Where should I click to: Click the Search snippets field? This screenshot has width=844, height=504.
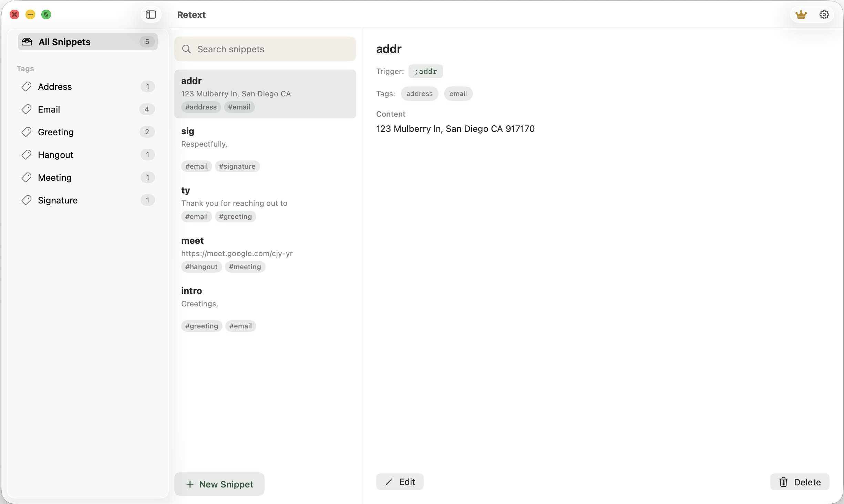265,49
